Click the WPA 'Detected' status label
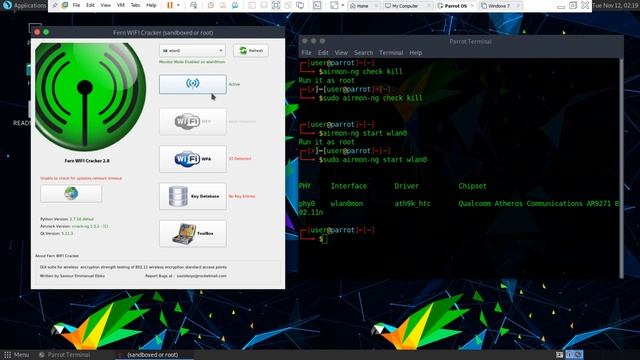Viewport: 640px width, 360px height. click(x=240, y=159)
